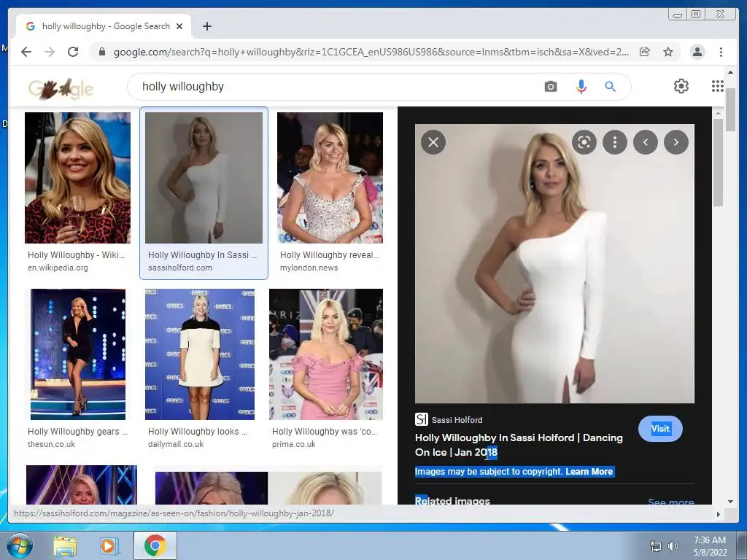Click See more related images
The height and width of the screenshot is (560, 747).
[x=671, y=501]
